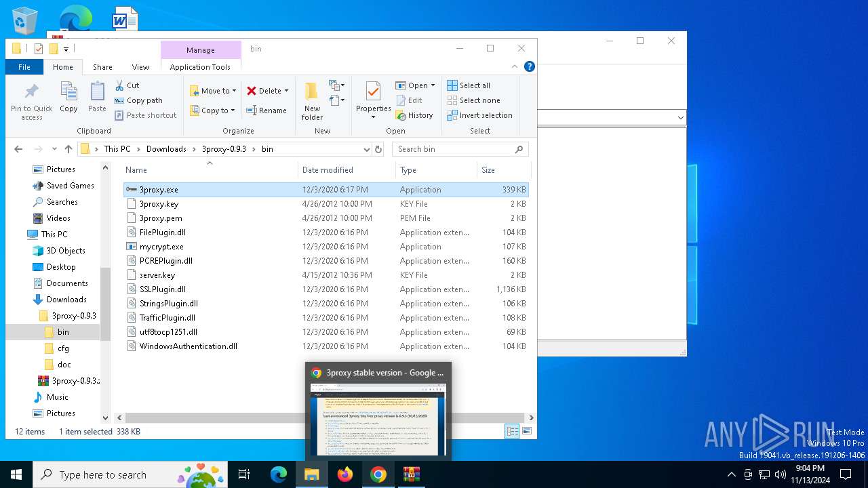The height and width of the screenshot is (488, 868).
Task: Expand address bar history dropdown
Action: click(x=367, y=149)
